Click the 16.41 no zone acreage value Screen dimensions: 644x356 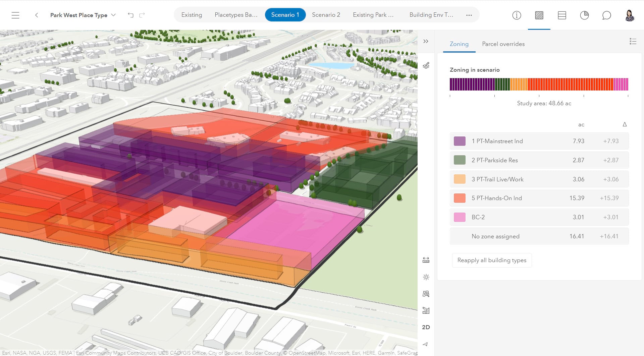click(x=577, y=236)
